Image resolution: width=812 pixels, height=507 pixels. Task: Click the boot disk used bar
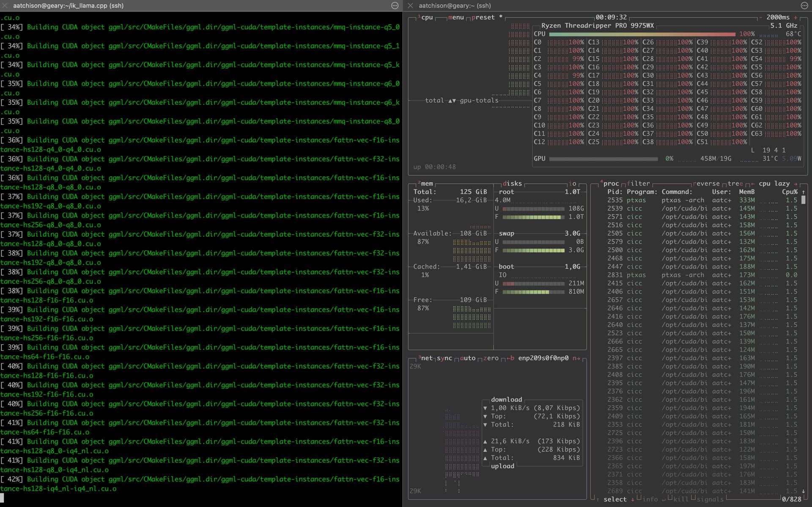click(x=533, y=283)
